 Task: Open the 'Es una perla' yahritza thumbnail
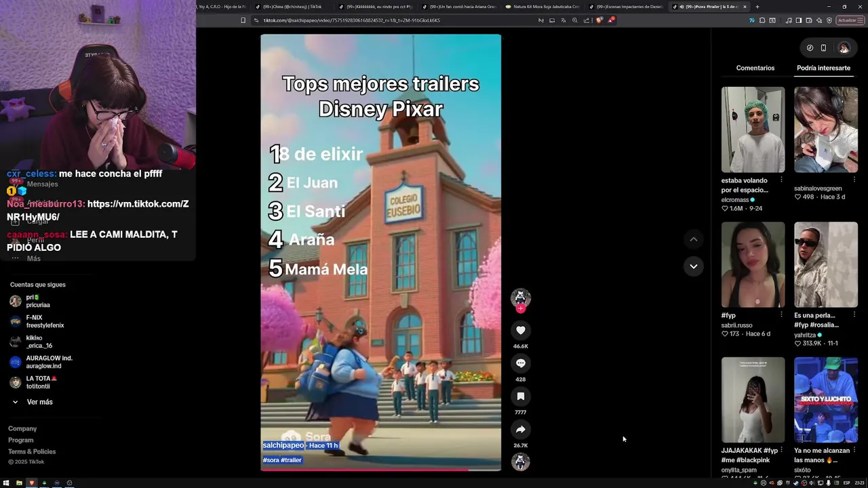point(826,264)
